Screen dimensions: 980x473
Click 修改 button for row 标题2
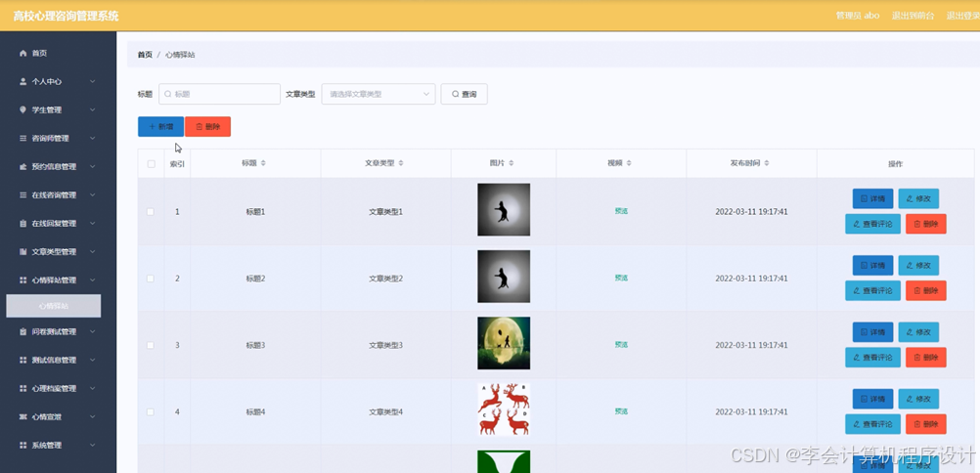pos(918,265)
